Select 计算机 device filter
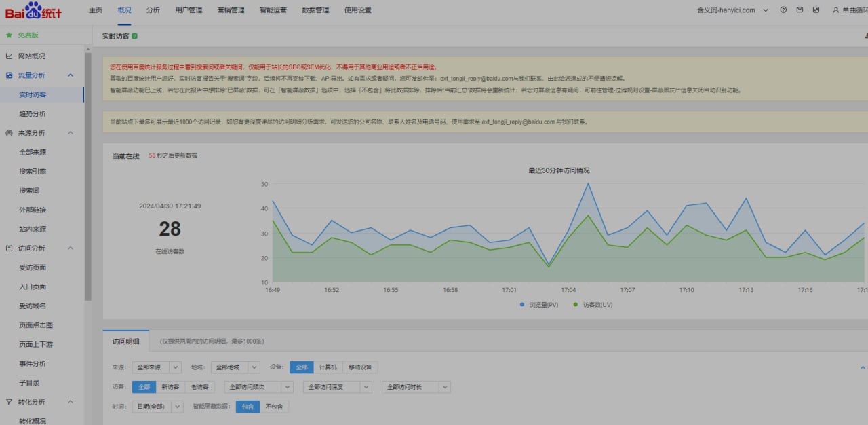868x425 pixels. [328, 367]
